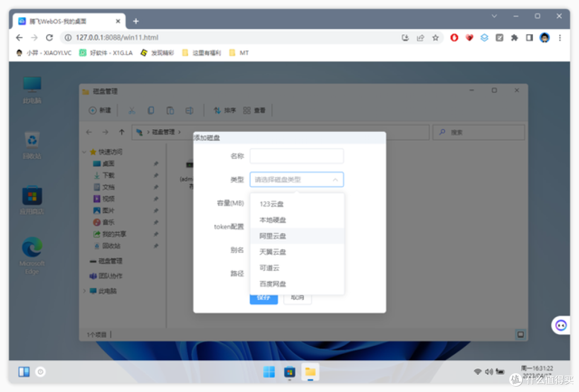Open the 查看 view menu
The height and width of the screenshot is (392, 579).
click(x=255, y=110)
